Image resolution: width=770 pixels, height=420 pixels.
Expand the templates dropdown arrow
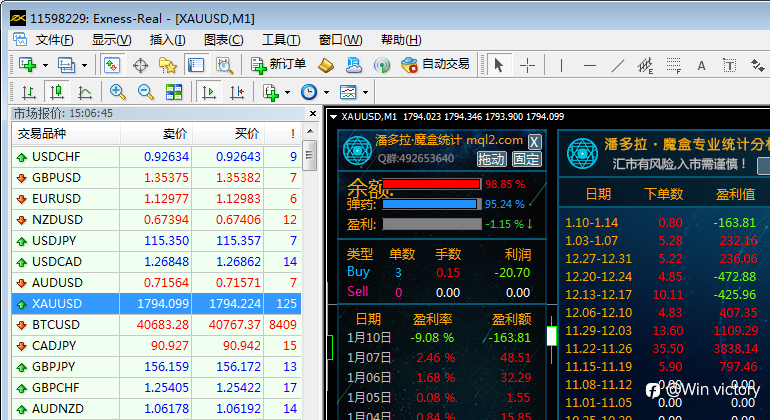point(365,92)
